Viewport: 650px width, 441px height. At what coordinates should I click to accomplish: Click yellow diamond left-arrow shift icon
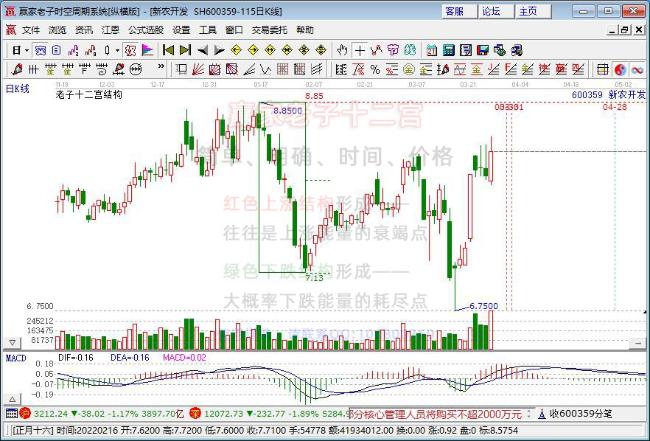tap(236, 51)
